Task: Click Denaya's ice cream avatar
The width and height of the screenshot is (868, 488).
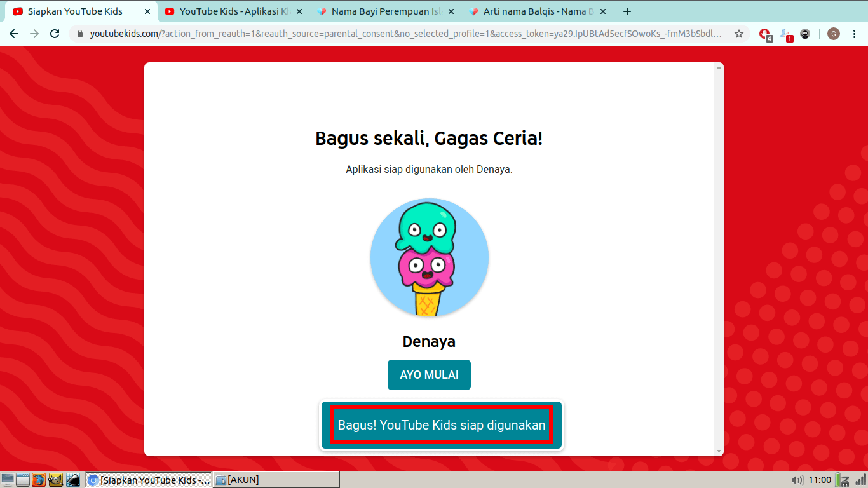Action: 430,257
